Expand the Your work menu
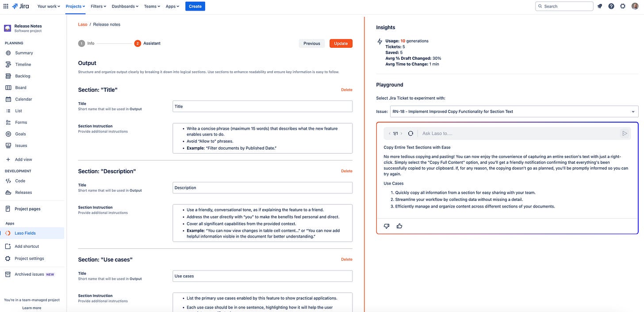Viewport: 644px width, 312px height. pyautogui.click(x=49, y=6)
